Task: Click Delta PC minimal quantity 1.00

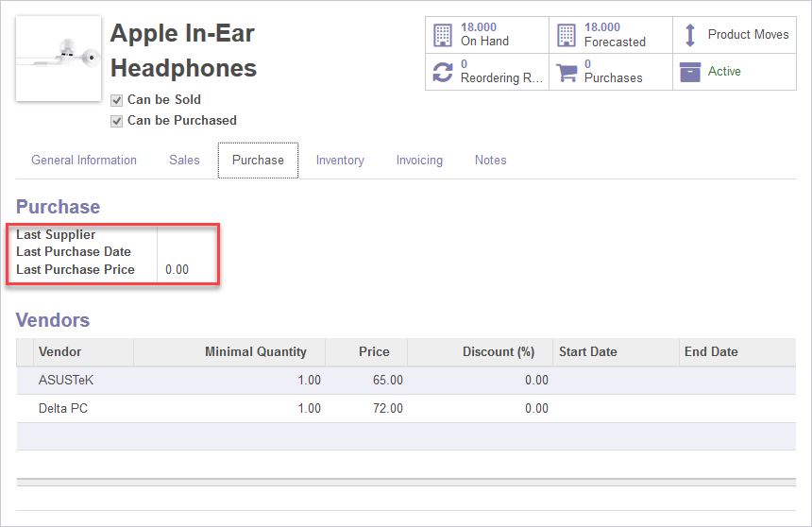Action: pyautogui.click(x=309, y=409)
